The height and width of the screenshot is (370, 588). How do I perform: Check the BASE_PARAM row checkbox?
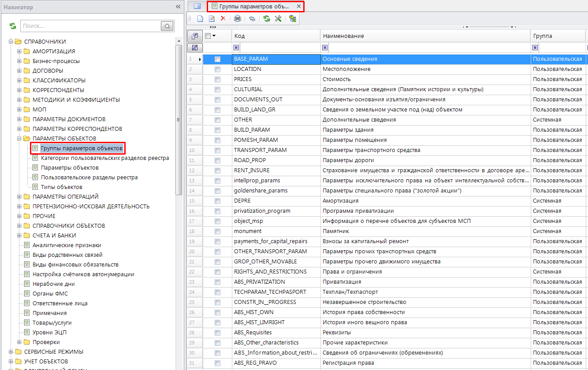[x=217, y=59]
